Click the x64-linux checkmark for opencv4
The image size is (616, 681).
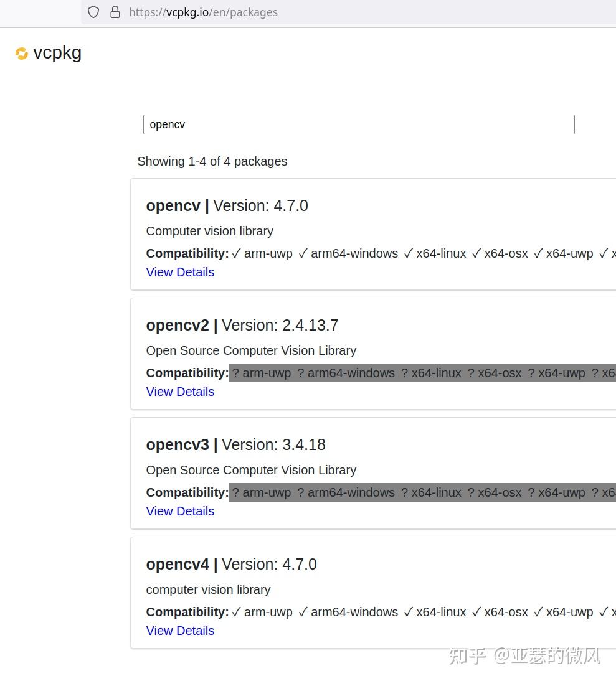[409, 612]
